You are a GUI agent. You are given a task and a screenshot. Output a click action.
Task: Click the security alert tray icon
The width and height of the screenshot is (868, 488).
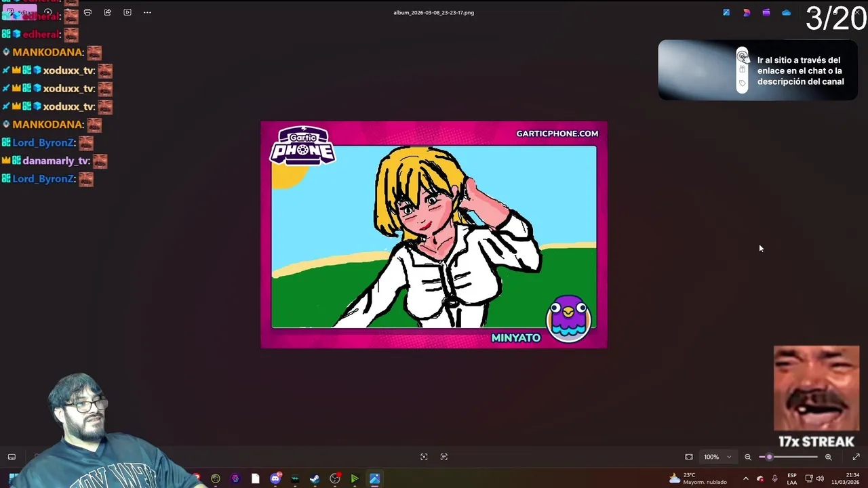coord(760,479)
